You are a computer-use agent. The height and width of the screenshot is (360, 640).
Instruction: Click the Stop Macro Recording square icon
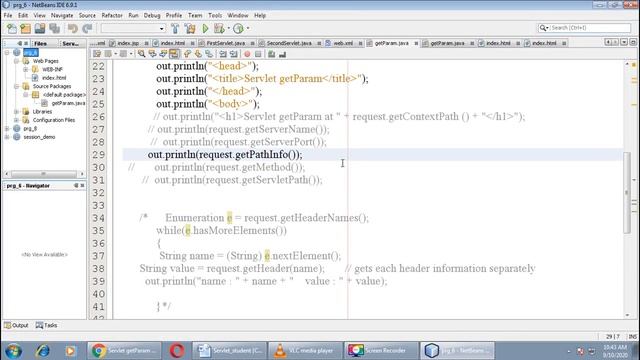point(258,54)
